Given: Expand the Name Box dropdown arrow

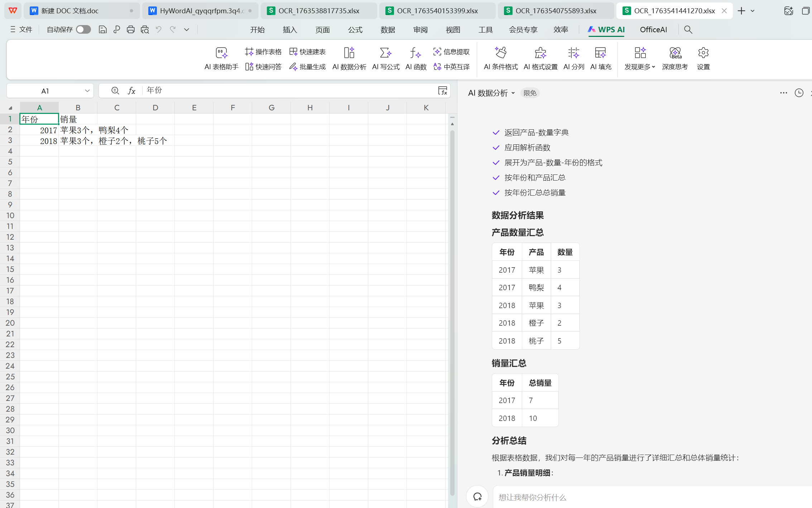Looking at the screenshot, I should click(87, 91).
